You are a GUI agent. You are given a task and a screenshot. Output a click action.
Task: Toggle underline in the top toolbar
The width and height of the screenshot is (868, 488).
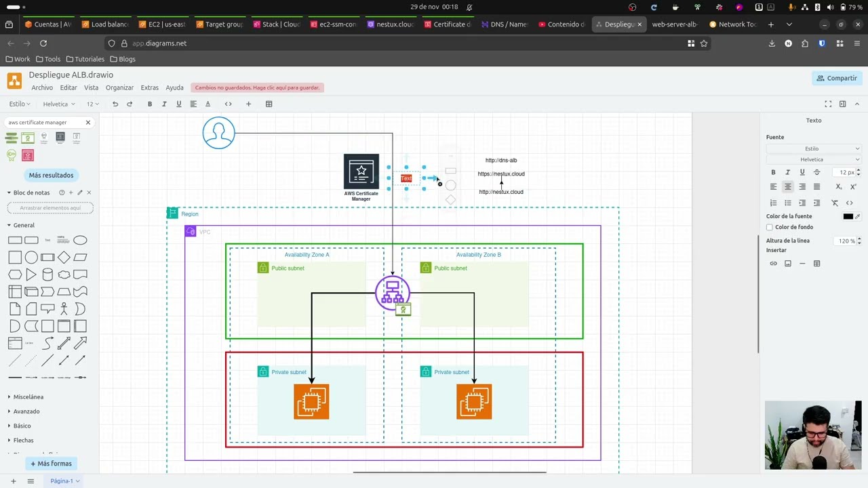[179, 104]
